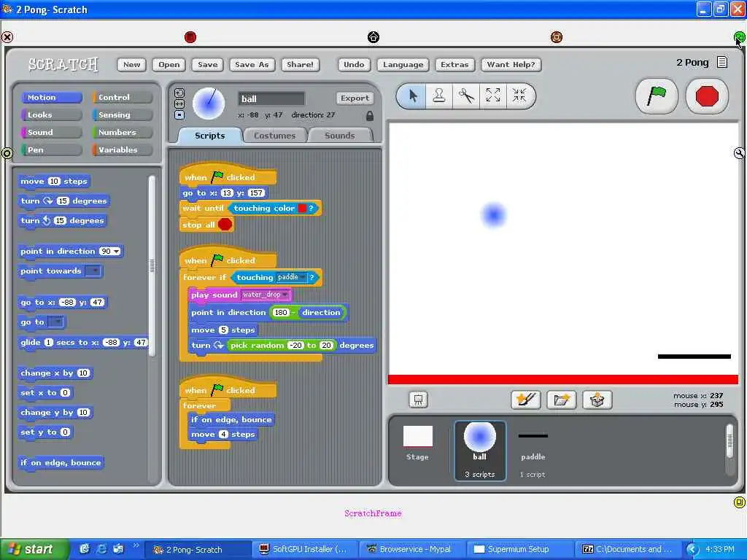This screenshot has width=747, height=560.
Task: Select the arrow pointer tool
Action: pyautogui.click(x=413, y=96)
